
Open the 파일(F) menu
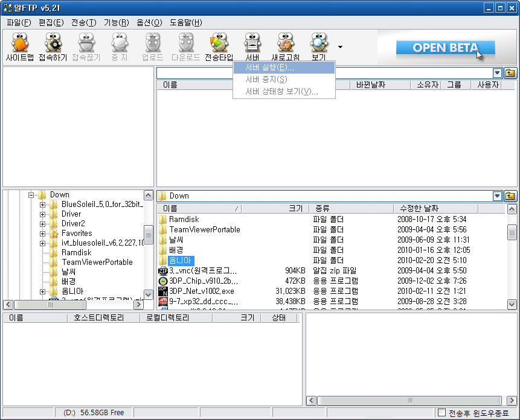tap(19, 22)
